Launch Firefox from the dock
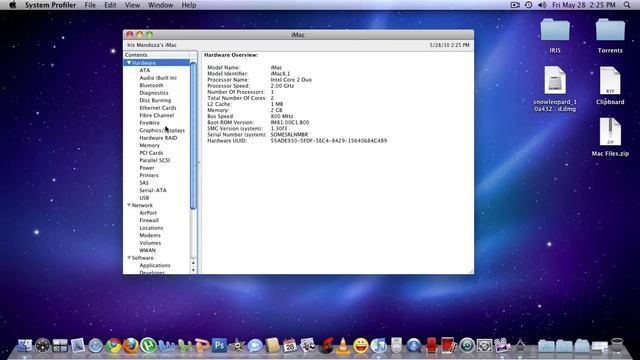The width and height of the screenshot is (640, 360). [131, 345]
